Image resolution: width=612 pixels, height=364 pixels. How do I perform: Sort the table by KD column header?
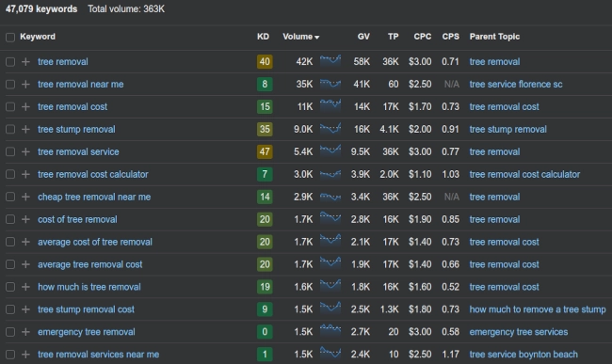click(x=263, y=37)
